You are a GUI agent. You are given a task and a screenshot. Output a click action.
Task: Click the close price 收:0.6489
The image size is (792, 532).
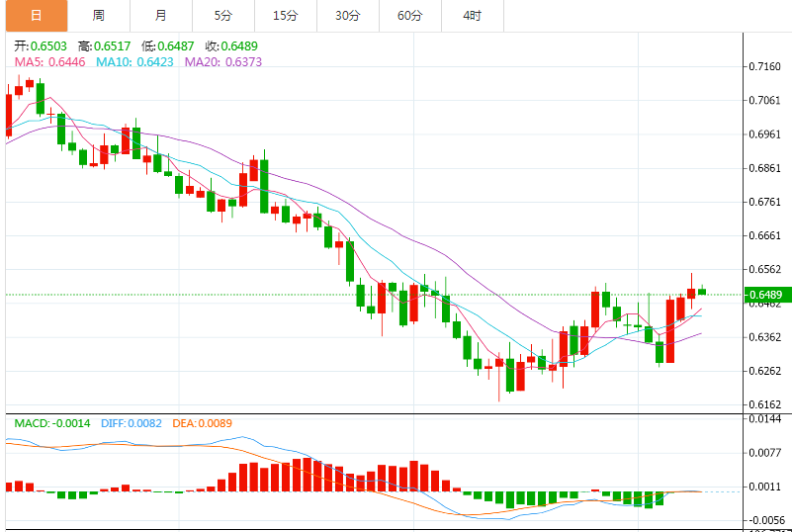tap(231, 46)
